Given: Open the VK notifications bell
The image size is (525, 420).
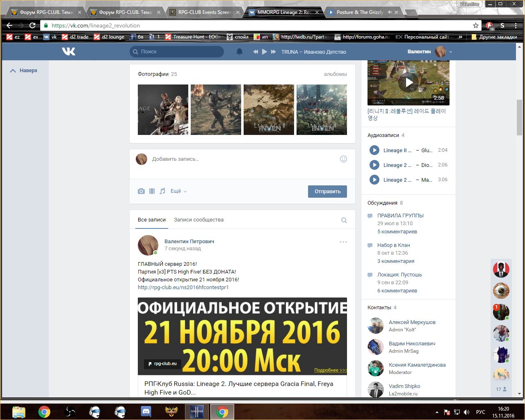Looking at the screenshot, I should (x=240, y=52).
